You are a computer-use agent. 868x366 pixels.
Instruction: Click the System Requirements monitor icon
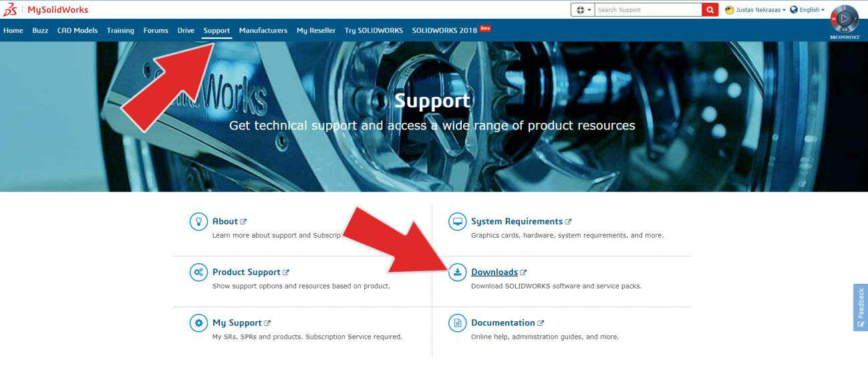457,222
